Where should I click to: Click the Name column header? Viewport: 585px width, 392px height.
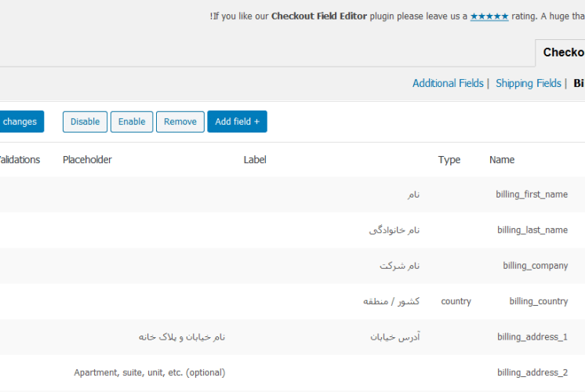(502, 160)
